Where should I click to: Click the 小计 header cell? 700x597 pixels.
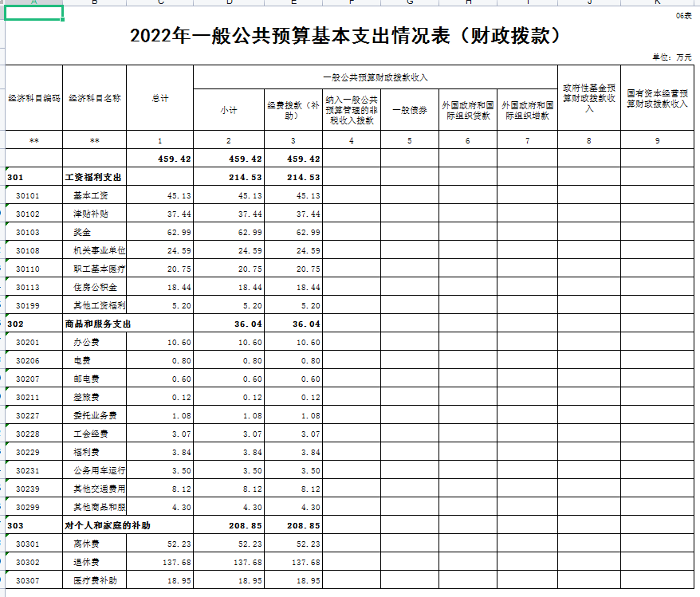click(229, 110)
